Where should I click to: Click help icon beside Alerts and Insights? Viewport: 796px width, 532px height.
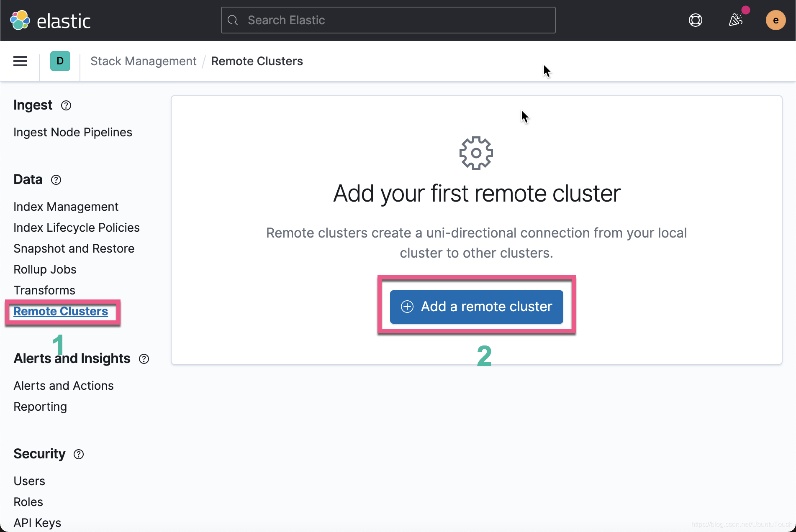point(144,359)
